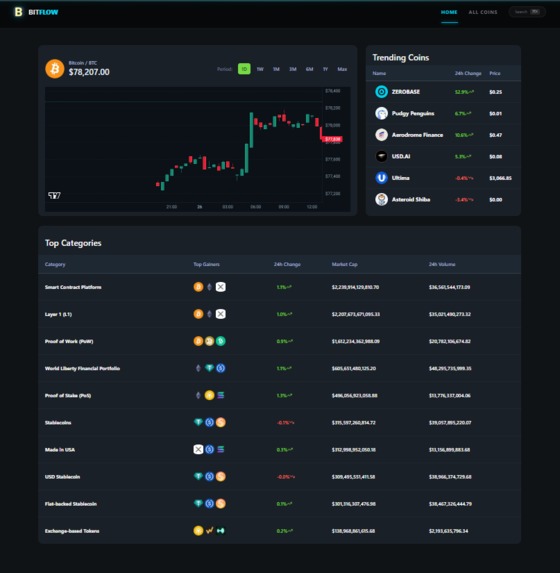The image size is (560, 573).
Task: Click the 24h Volume column header
Action: pyautogui.click(x=442, y=264)
